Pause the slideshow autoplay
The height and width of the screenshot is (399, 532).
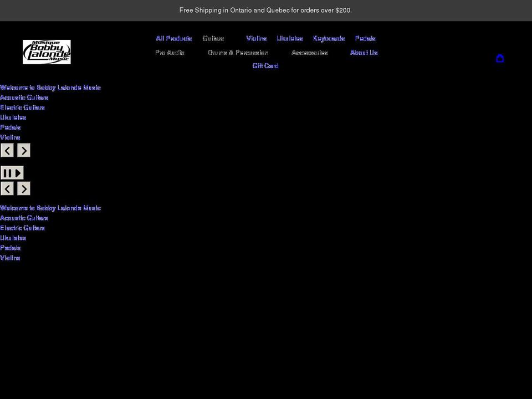[x=8, y=172]
